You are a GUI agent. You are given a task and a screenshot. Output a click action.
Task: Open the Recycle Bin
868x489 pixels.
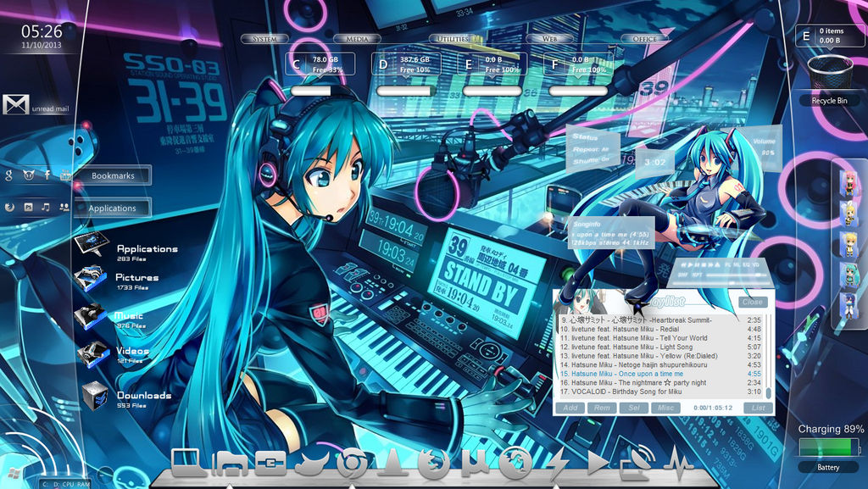tap(830, 73)
